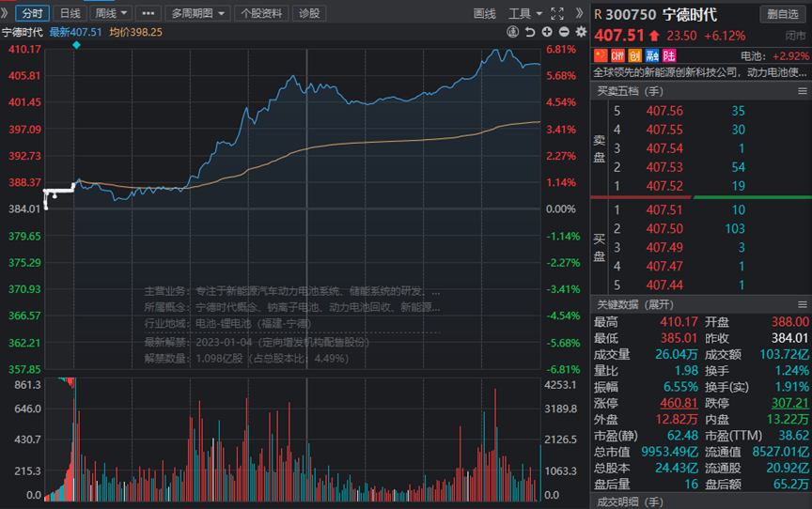Expand the 关键数据 panel section
The width and height of the screenshot is (812, 509).
(x=634, y=304)
